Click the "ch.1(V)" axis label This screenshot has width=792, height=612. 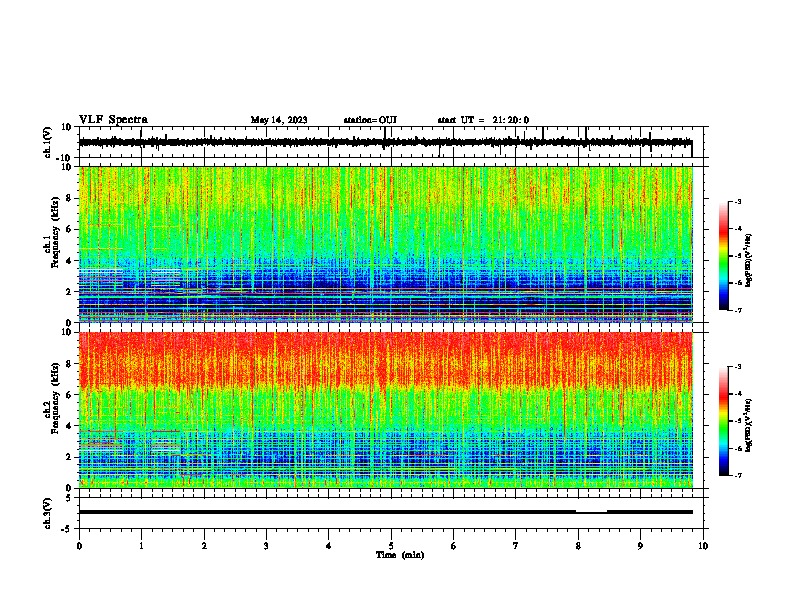48,142
